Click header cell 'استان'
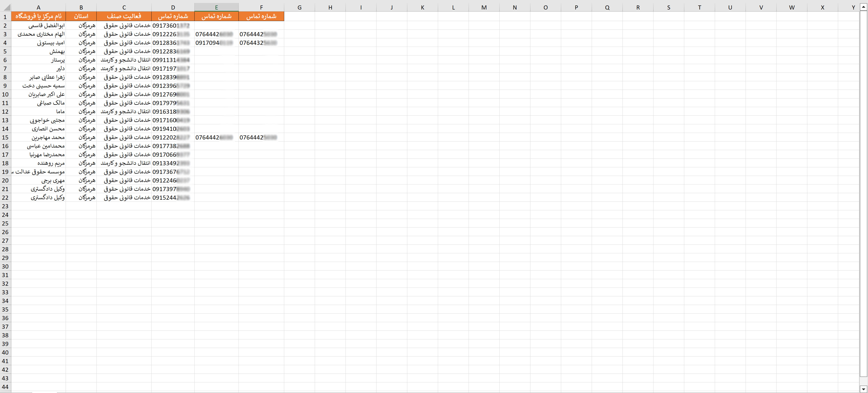 [x=81, y=16]
